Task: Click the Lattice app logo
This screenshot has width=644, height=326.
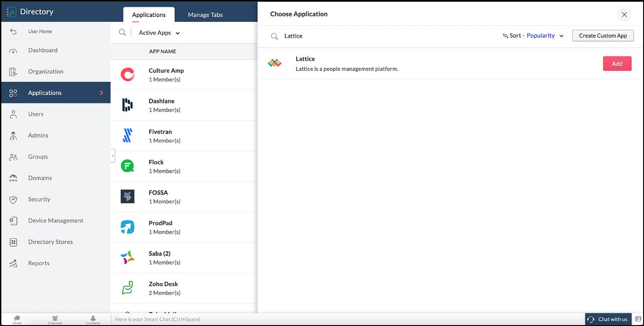Action: click(275, 63)
